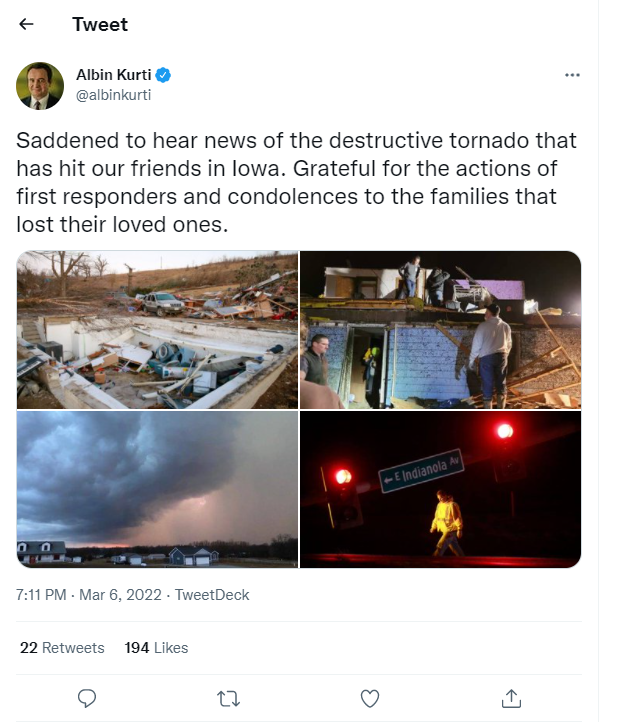
Task: Open Albin Kurti's profile picture
Action: pyautogui.click(x=40, y=85)
